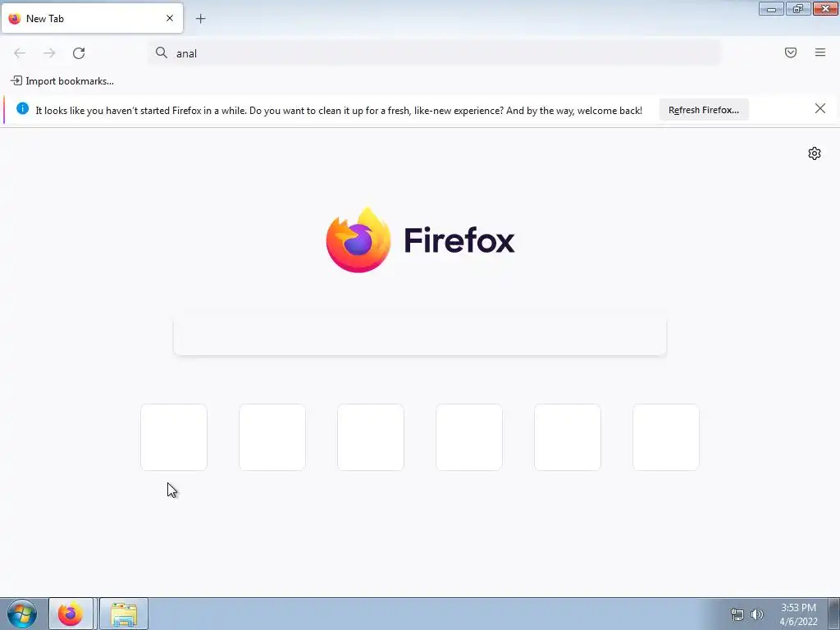The image size is (840, 630).
Task: Open a new tab with plus button
Action: [200, 19]
